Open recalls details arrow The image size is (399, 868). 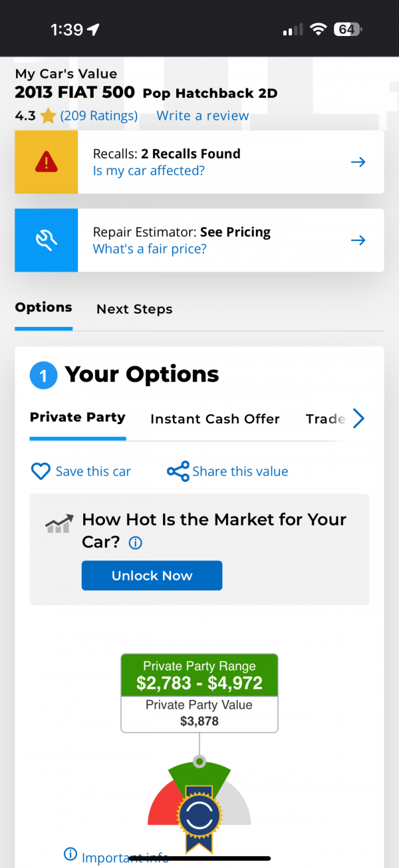[358, 162]
